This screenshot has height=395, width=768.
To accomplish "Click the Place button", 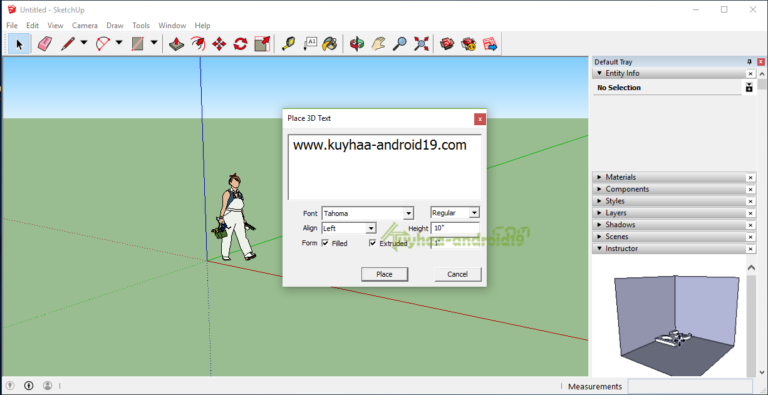I will pos(384,274).
